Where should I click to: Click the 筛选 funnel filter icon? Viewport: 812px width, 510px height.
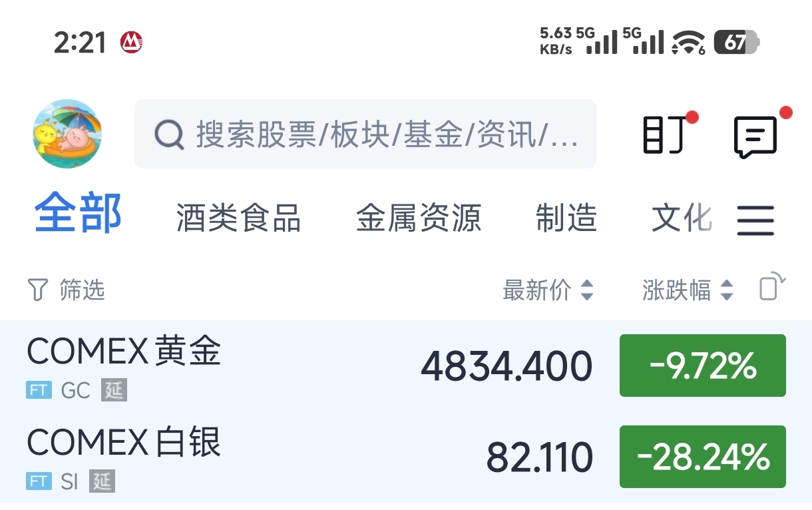coord(37,290)
